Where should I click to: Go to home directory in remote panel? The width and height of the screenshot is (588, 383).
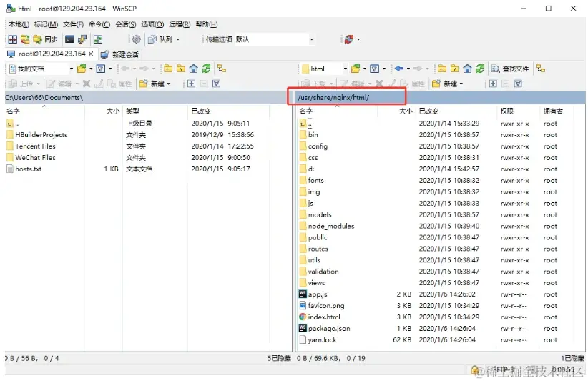pyautogui.click(x=467, y=69)
